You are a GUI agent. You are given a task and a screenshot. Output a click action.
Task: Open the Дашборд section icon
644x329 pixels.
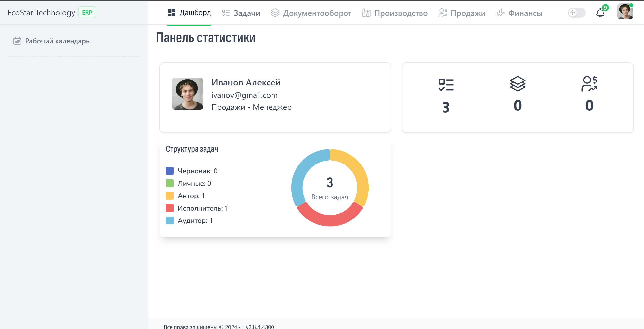pyautogui.click(x=172, y=13)
